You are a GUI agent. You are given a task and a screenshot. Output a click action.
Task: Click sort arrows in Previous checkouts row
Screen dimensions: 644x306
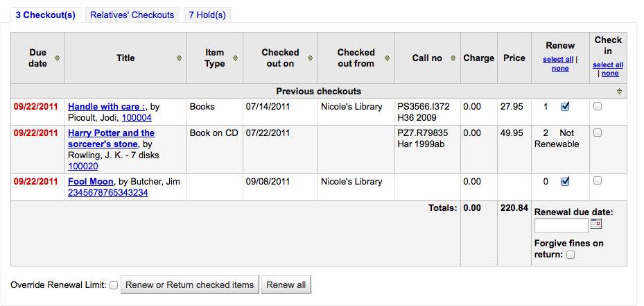coord(619,92)
